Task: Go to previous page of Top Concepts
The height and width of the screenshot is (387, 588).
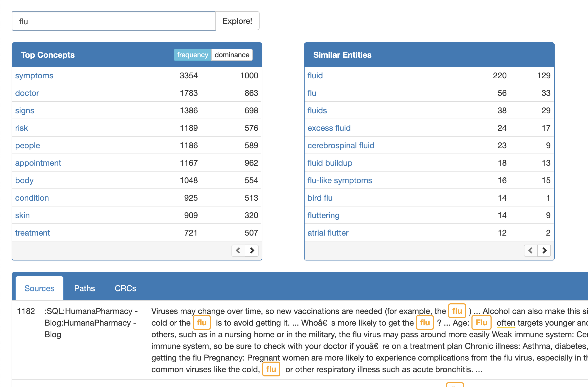Action: (238, 250)
